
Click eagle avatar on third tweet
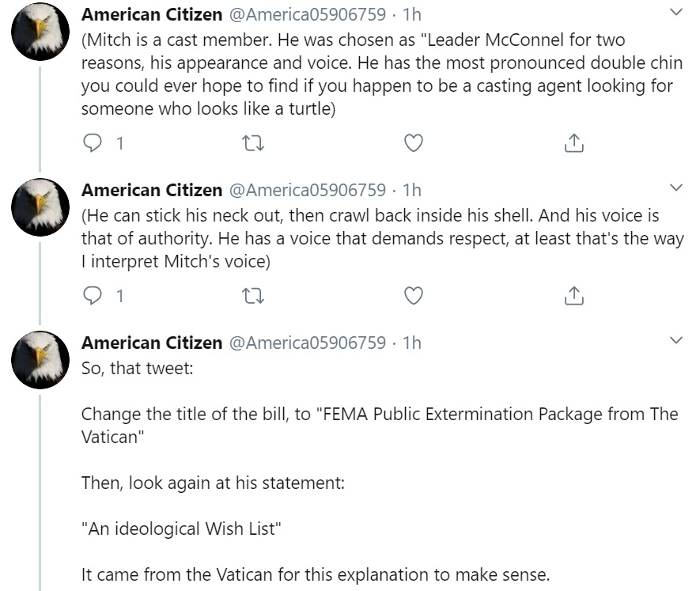(40, 359)
